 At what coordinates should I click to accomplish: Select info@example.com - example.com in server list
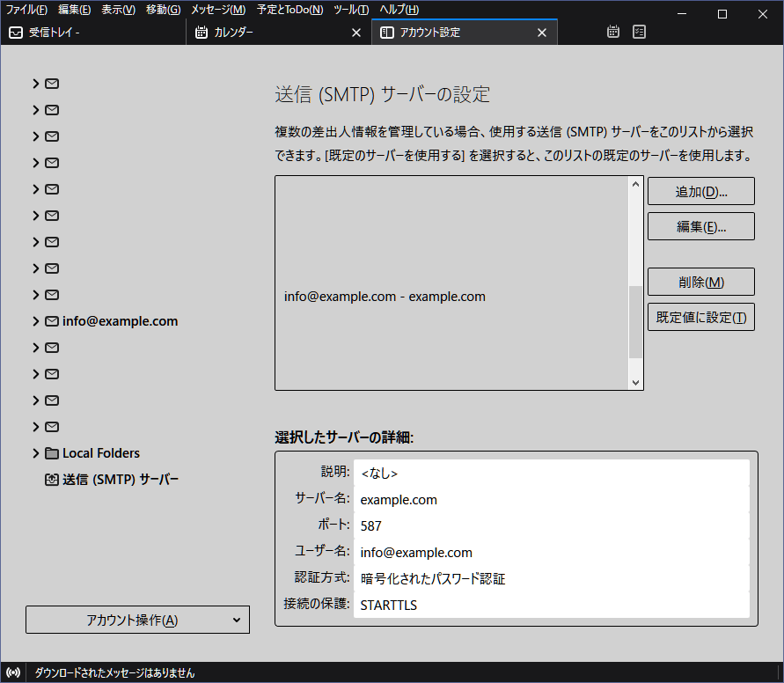tap(385, 297)
